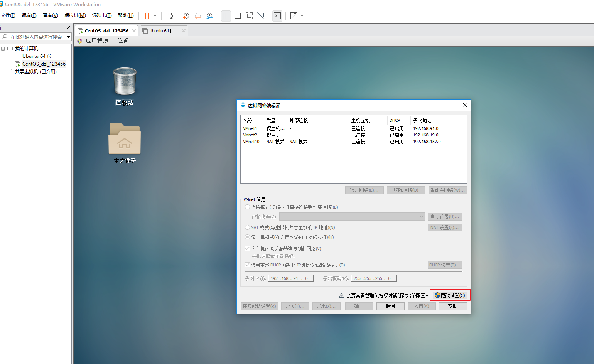
Task: Click the 移除网络(O) button
Action: coord(406,190)
